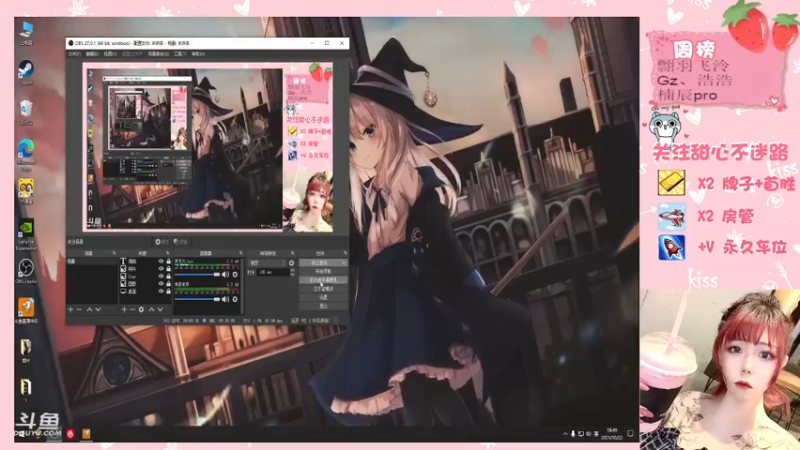Click the Start Virtual Camera button

323,280
